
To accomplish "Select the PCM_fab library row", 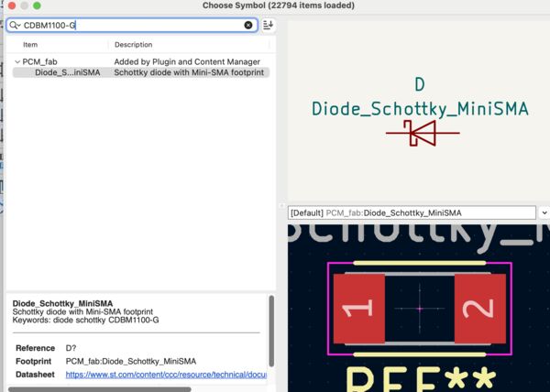I will 141,61.
